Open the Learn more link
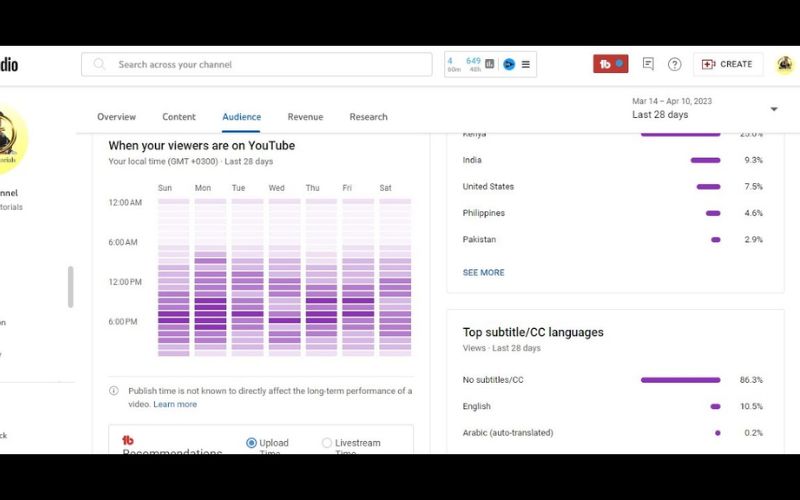The image size is (800, 500). coord(175,404)
